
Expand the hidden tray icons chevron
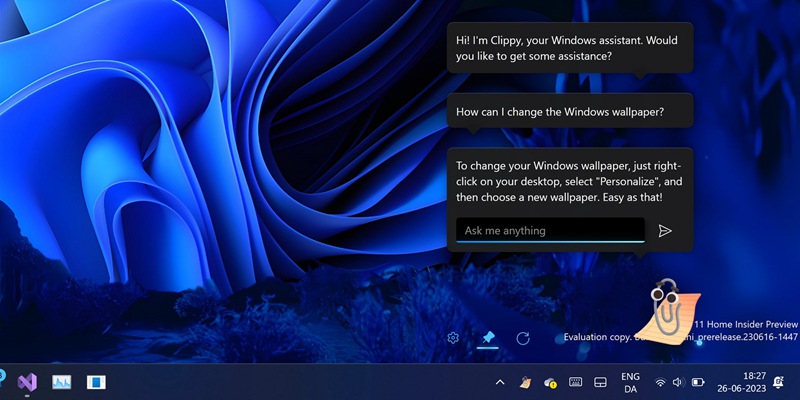click(500, 382)
